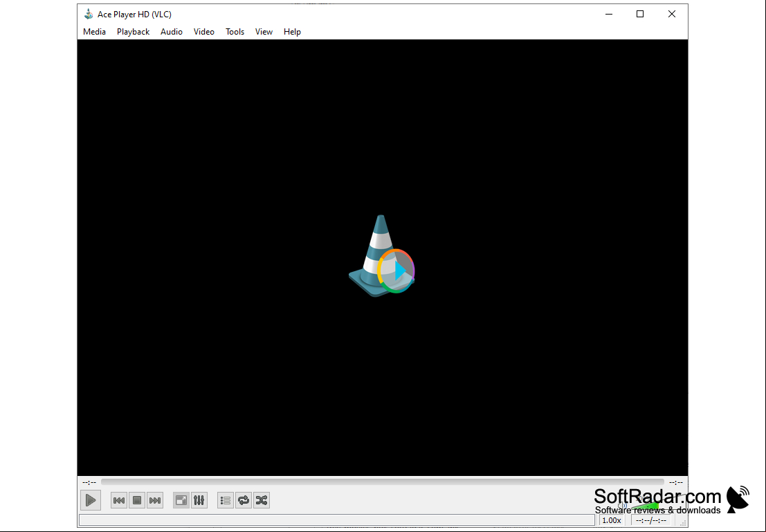Open the Video menu
The image size is (766, 532).
(203, 32)
